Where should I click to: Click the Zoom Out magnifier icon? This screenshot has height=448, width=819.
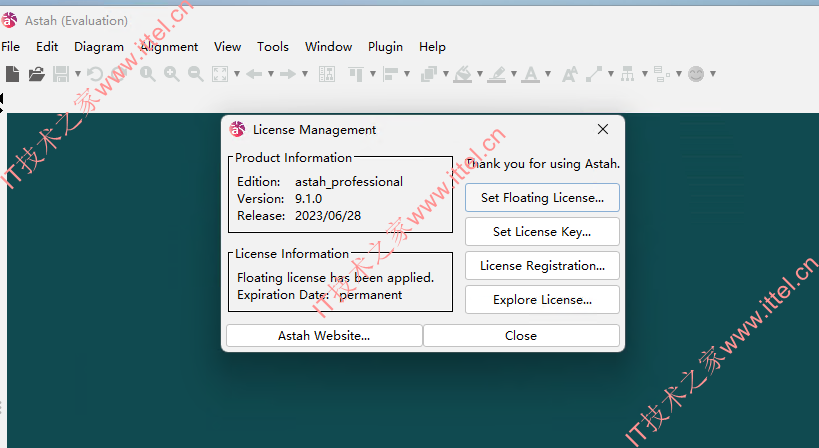[x=196, y=74]
